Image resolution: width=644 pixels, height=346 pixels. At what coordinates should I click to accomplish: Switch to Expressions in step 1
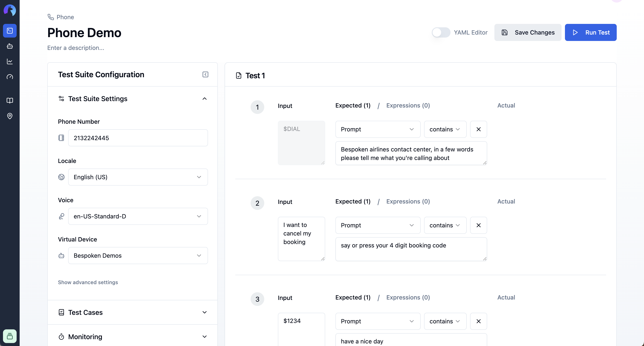pos(408,105)
